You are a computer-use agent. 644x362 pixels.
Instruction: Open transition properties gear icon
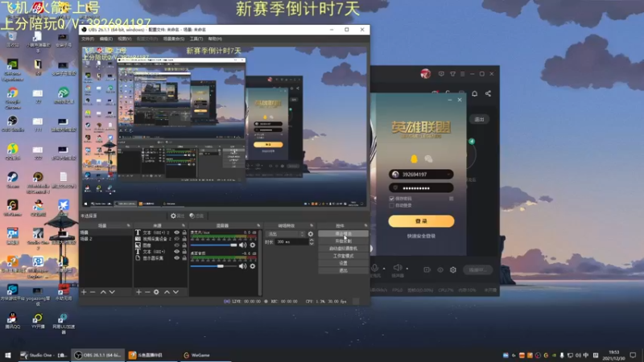[x=311, y=234]
